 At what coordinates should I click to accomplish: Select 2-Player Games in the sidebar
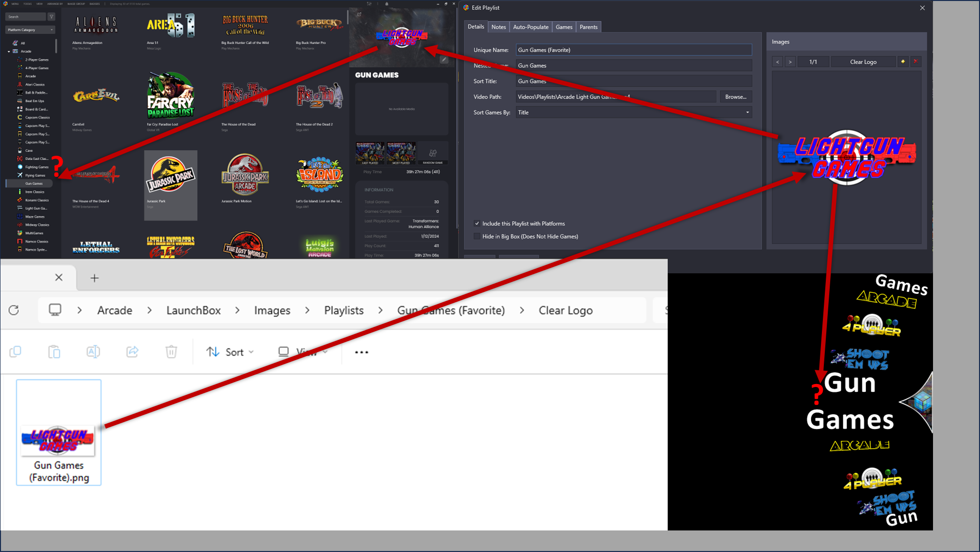37,60
